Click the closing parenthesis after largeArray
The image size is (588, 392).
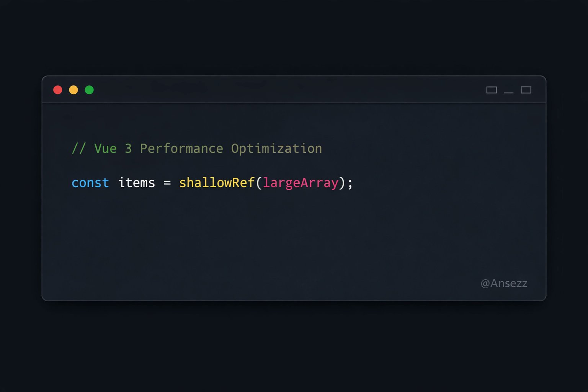click(x=342, y=183)
